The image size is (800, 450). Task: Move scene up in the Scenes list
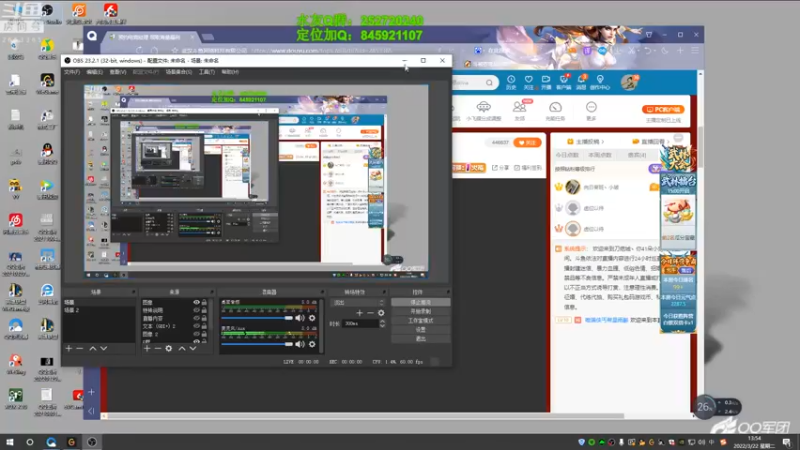[93, 348]
